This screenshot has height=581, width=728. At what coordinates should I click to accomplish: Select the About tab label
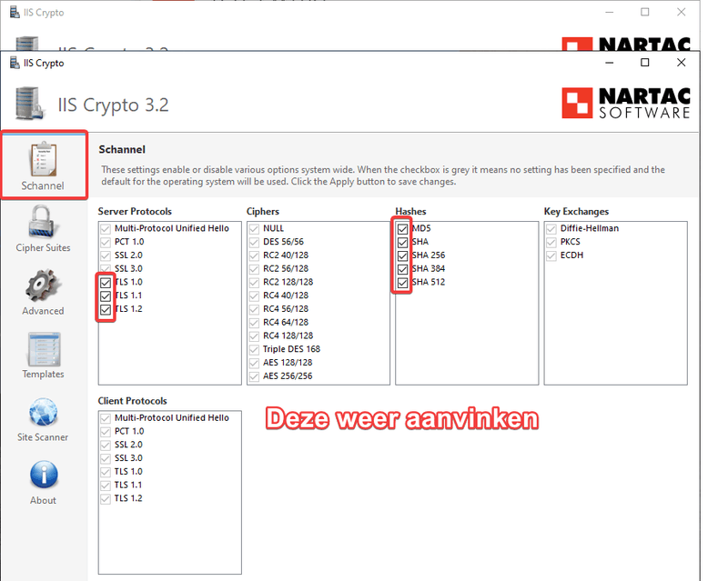pyautogui.click(x=43, y=500)
